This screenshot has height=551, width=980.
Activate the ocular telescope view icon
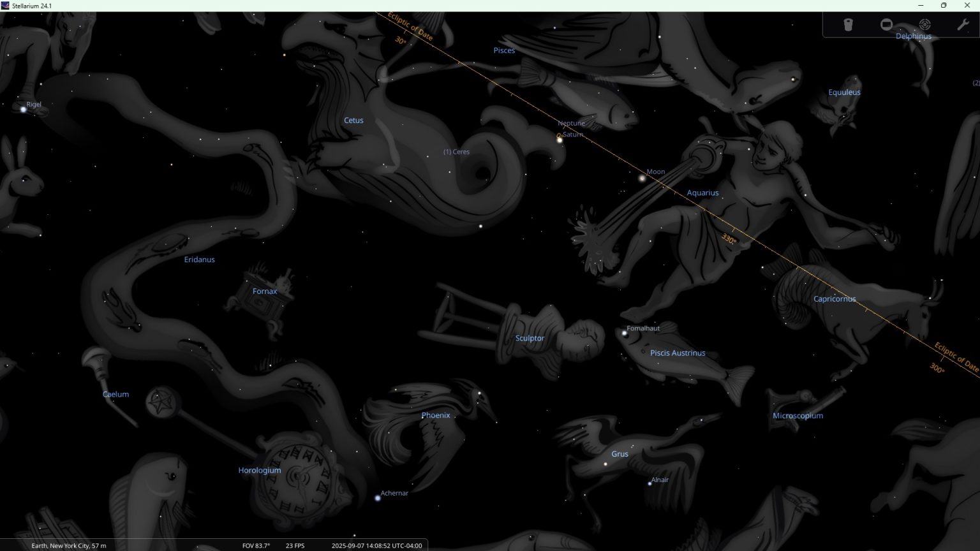pos(848,25)
